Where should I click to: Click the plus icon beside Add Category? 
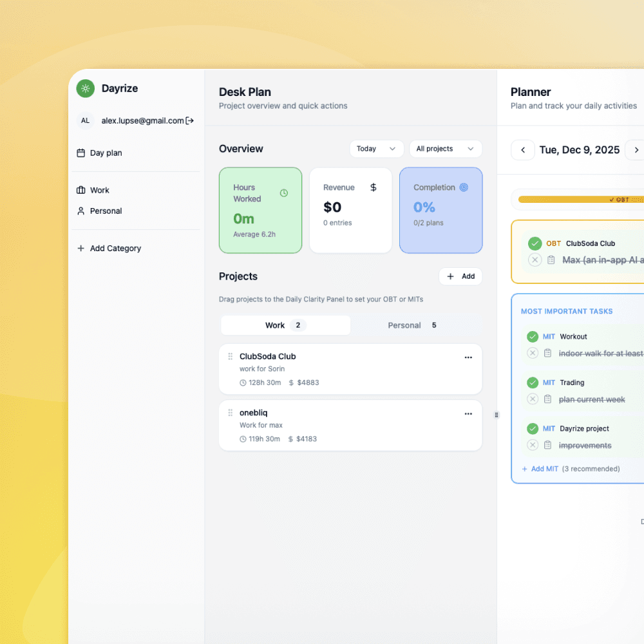(x=81, y=248)
